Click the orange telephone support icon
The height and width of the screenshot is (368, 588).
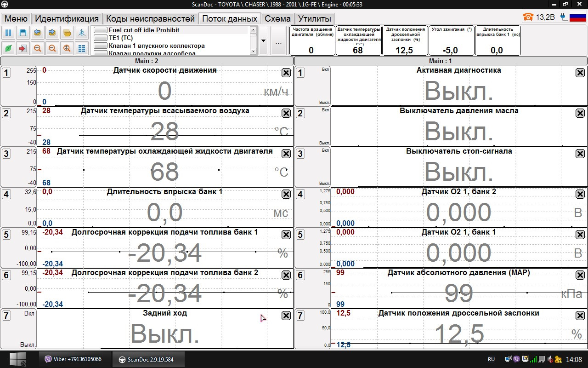point(528,17)
